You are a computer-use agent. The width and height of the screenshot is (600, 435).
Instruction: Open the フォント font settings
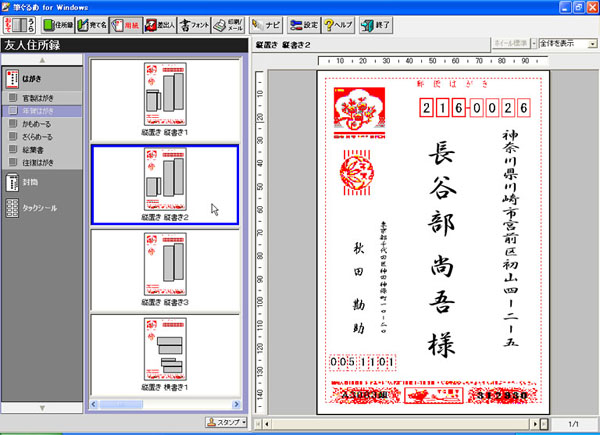194,22
